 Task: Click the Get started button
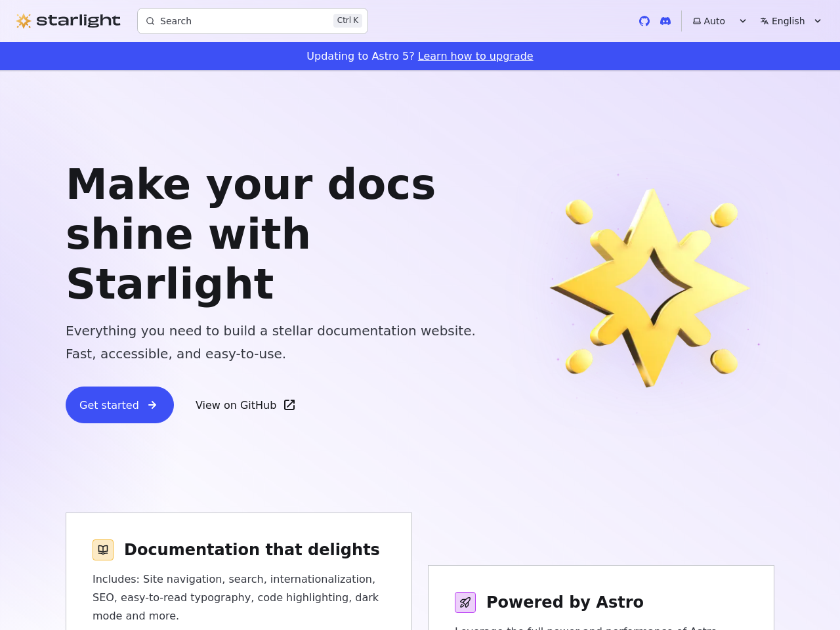coord(119,405)
